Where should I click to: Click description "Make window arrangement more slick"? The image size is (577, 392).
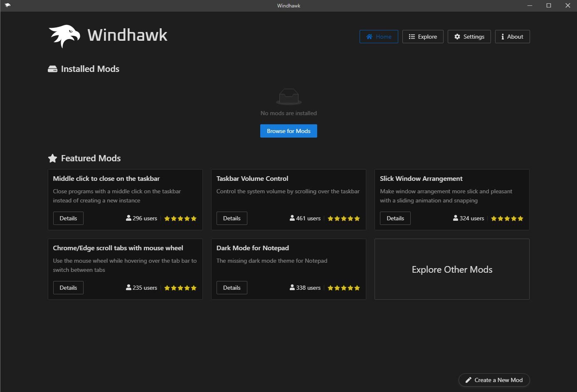coord(446,196)
